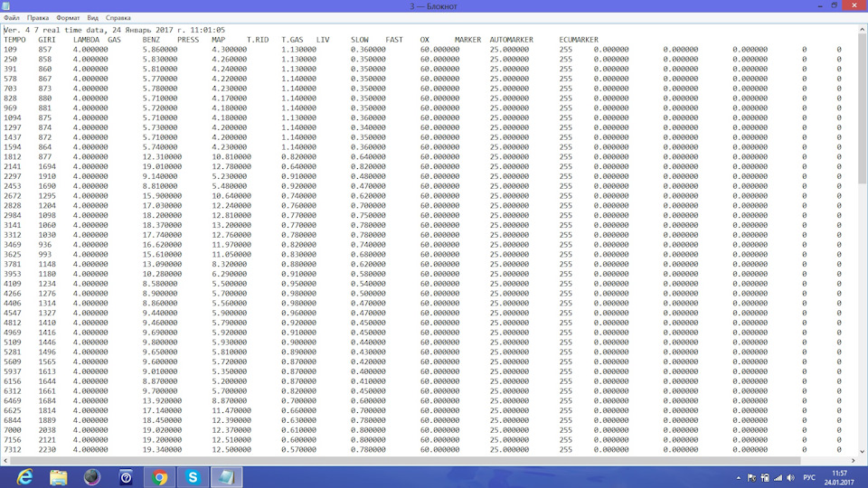Switch input language via РУС indicator
This screenshot has width=868, height=488.
coord(809,477)
